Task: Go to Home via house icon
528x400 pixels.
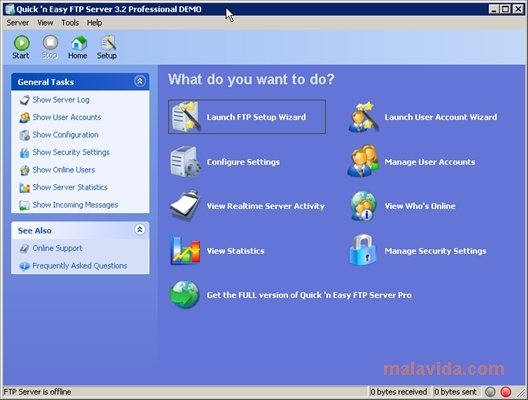Action: [x=78, y=43]
